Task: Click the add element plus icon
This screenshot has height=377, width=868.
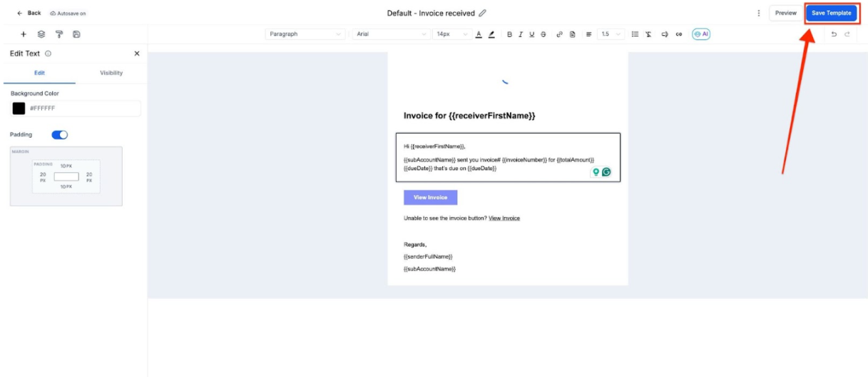Action: 24,34
